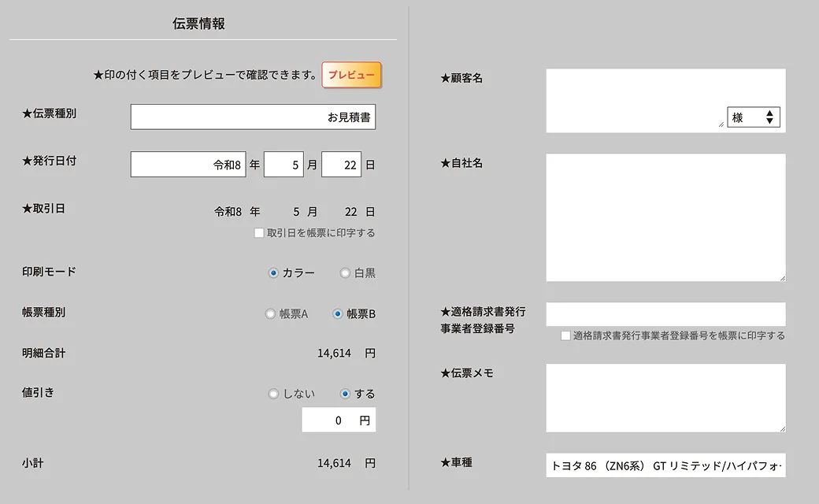The width and height of the screenshot is (819, 504).
Task: Click into the 自社名 text area
Action: pos(666,217)
